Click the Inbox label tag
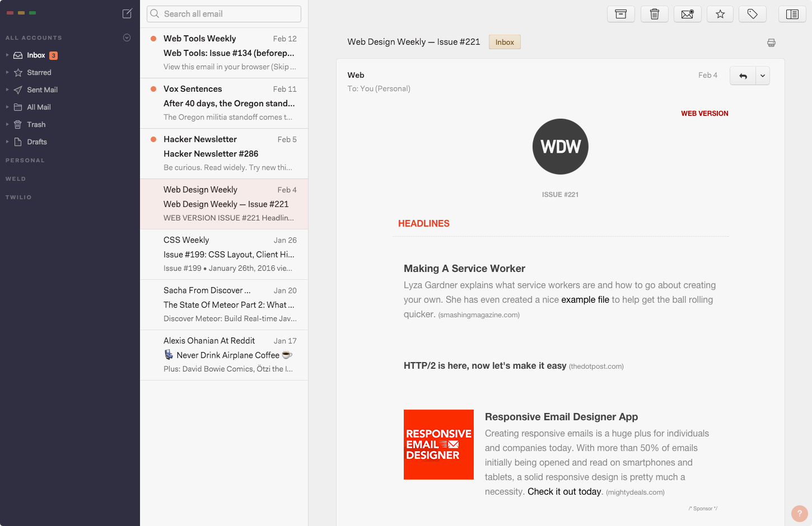The width and height of the screenshot is (812, 526). [505, 42]
